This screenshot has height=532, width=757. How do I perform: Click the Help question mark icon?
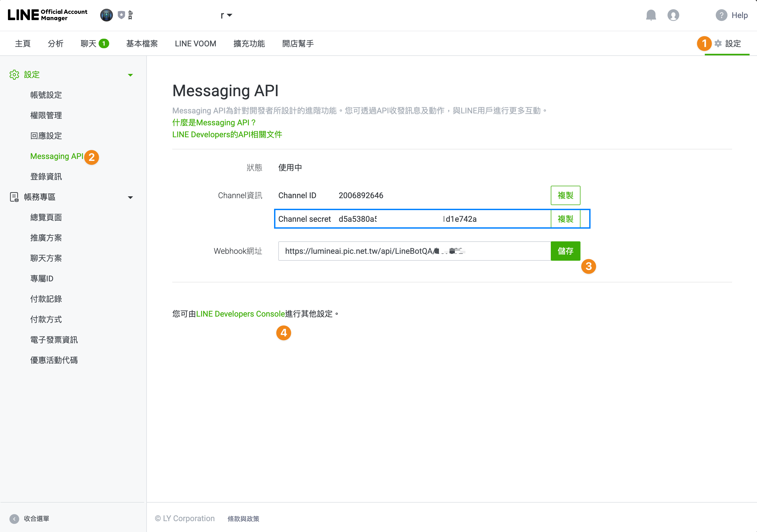click(x=721, y=15)
